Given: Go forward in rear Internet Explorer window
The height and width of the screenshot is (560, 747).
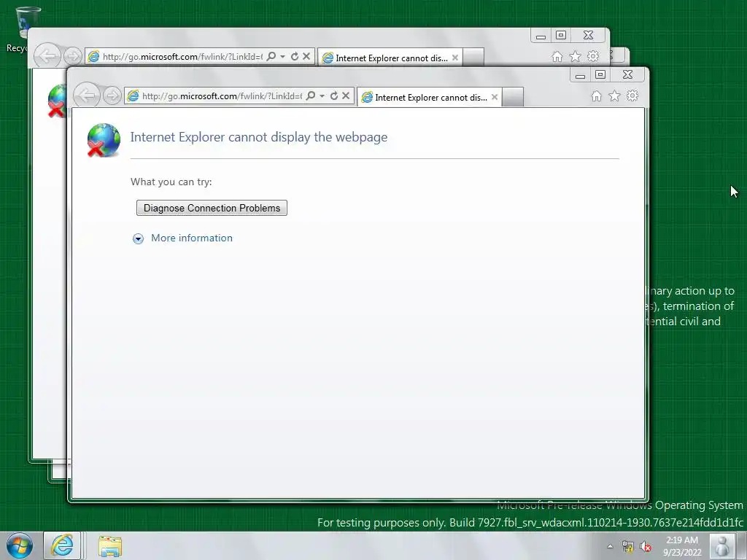Looking at the screenshot, I should [x=73, y=56].
